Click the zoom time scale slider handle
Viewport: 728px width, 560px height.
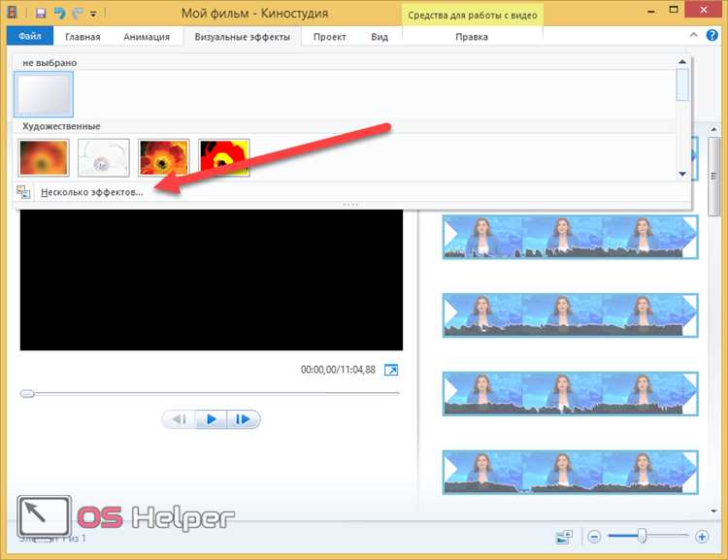pyautogui.click(x=643, y=536)
